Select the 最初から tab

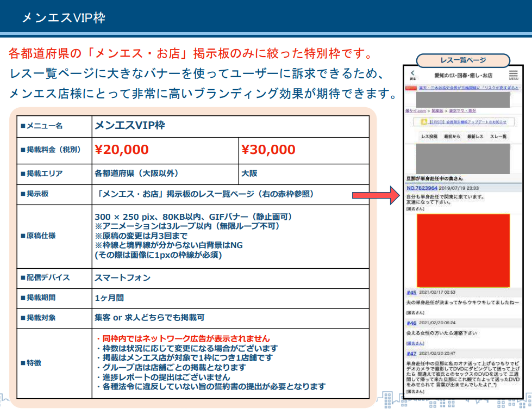click(x=453, y=136)
